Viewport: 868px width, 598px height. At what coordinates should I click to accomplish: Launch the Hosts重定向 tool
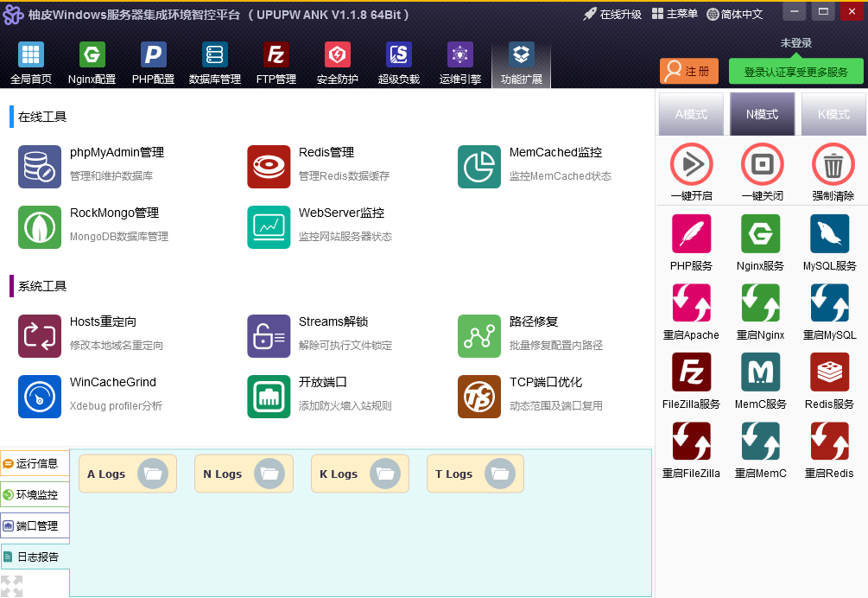point(40,336)
